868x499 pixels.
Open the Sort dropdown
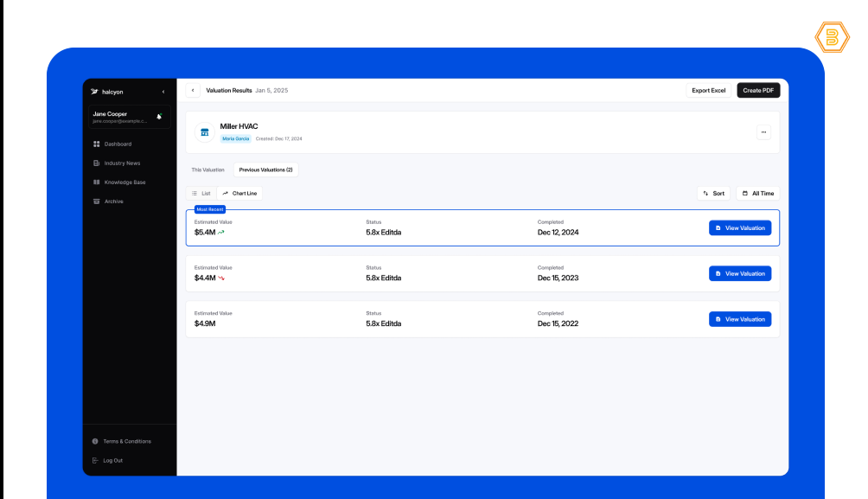click(713, 193)
